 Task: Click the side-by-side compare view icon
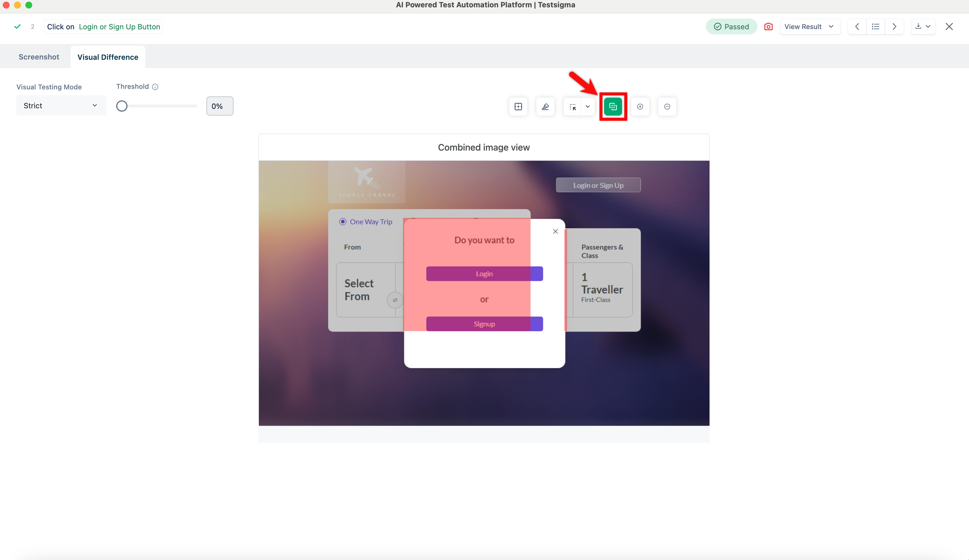coord(518,107)
